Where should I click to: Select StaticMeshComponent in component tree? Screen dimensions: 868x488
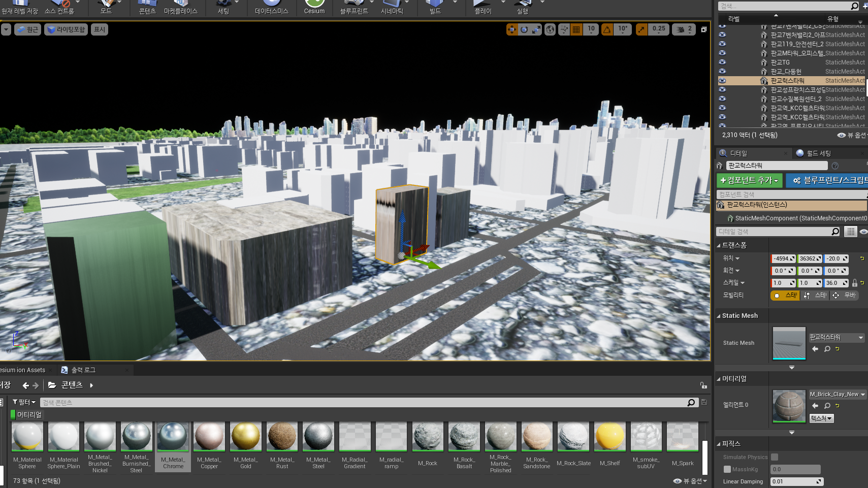click(797, 218)
